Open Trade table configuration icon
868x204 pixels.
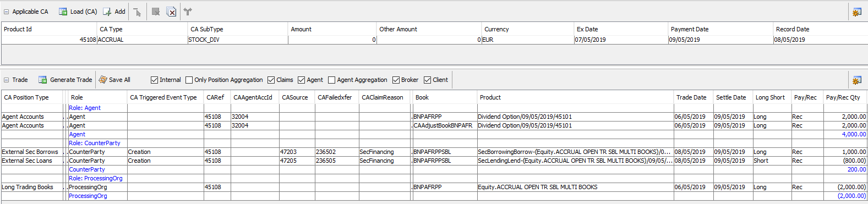click(x=856, y=80)
